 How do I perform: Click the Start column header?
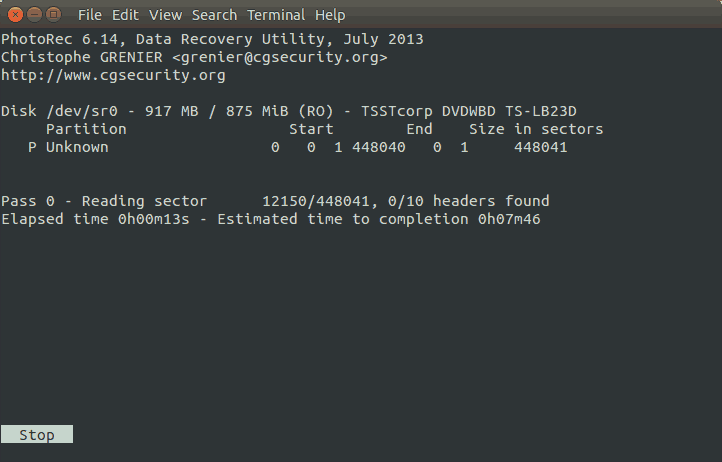(311, 129)
